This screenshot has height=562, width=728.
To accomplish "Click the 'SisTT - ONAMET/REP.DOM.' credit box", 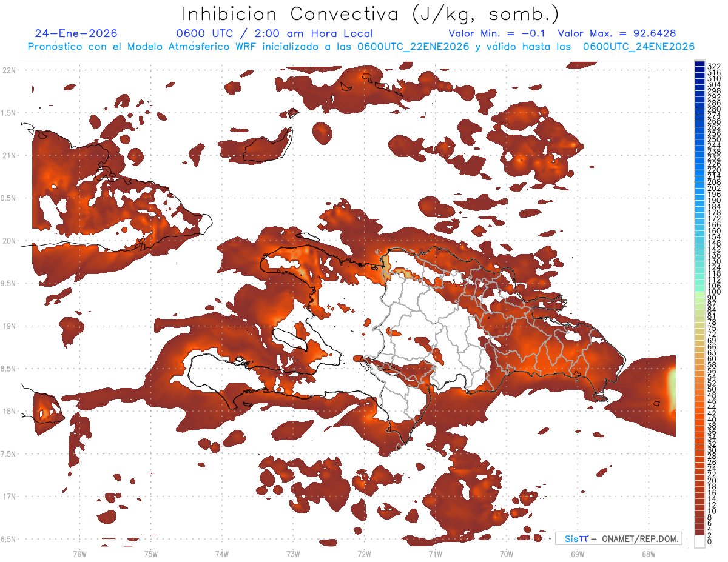I will 618,538.
